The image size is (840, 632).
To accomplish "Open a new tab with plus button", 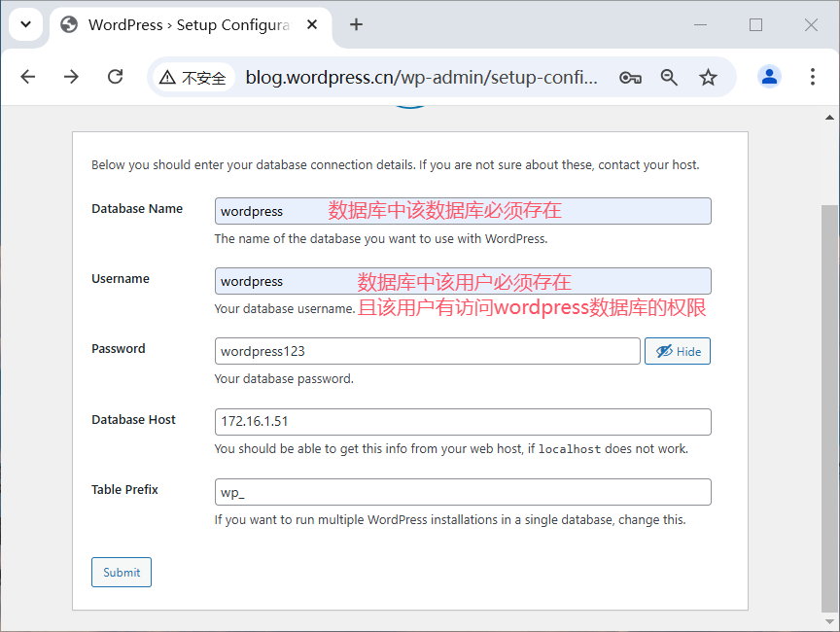I will (x=356, y=24).
